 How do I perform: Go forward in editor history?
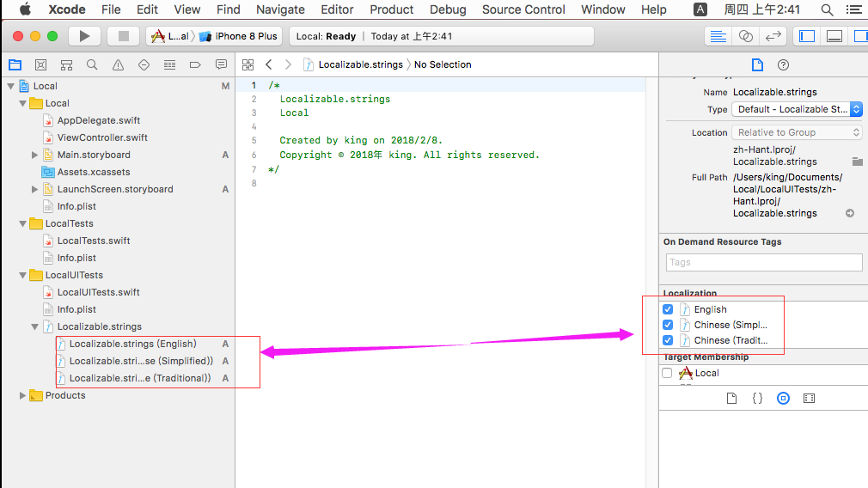(x=288, y=64)
